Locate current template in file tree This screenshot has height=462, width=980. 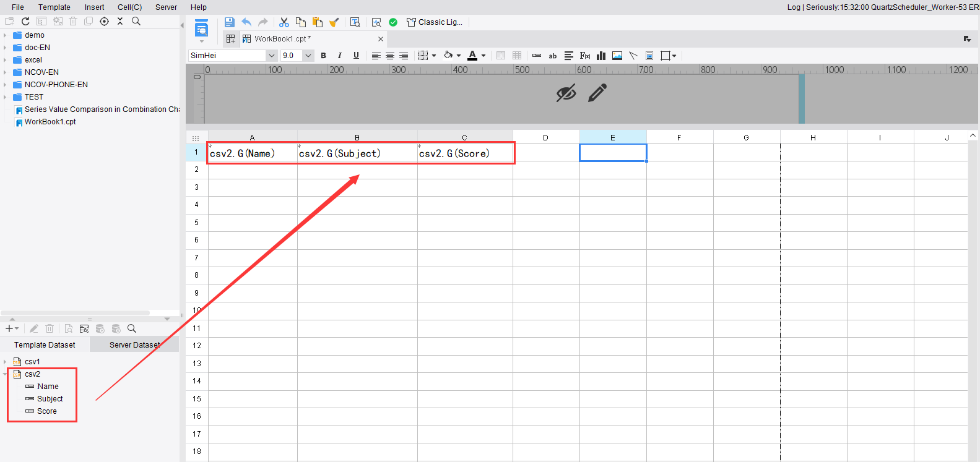coord(104,21)
